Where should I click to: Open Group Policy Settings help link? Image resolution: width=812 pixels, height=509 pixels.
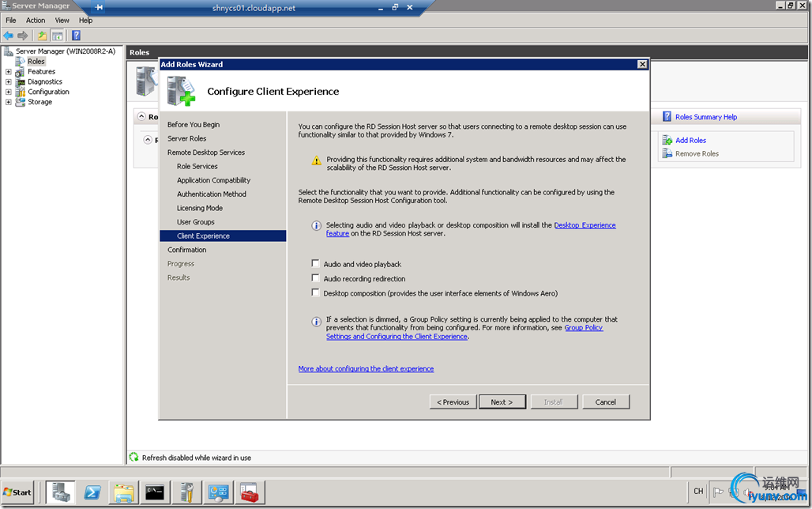(584, 327)
